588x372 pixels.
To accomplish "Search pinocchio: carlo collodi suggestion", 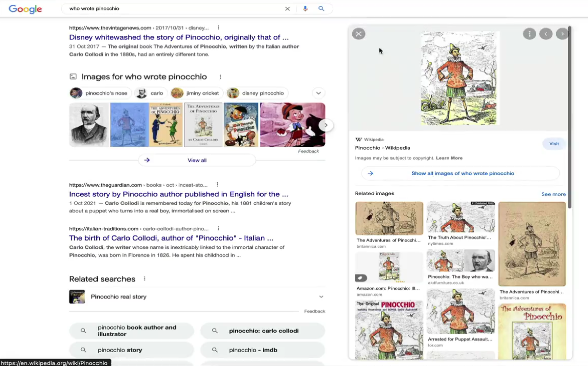I will click(x=262, y=331).
